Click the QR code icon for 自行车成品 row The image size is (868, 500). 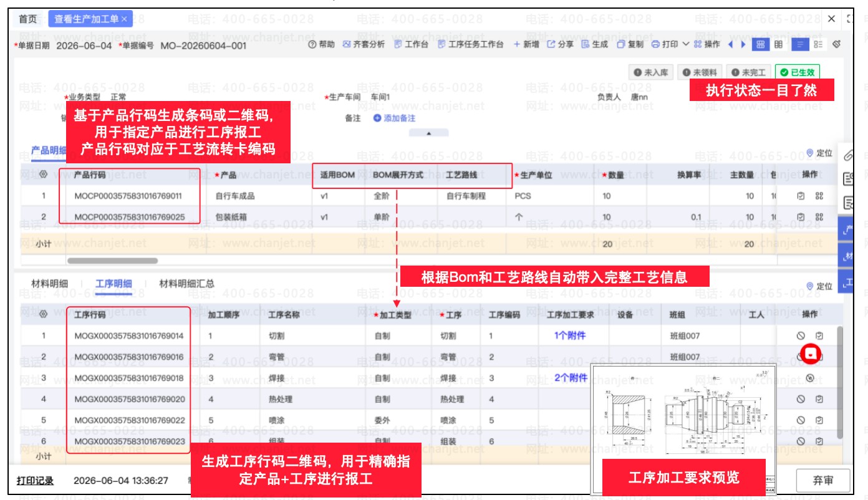[x=819, y=196]
